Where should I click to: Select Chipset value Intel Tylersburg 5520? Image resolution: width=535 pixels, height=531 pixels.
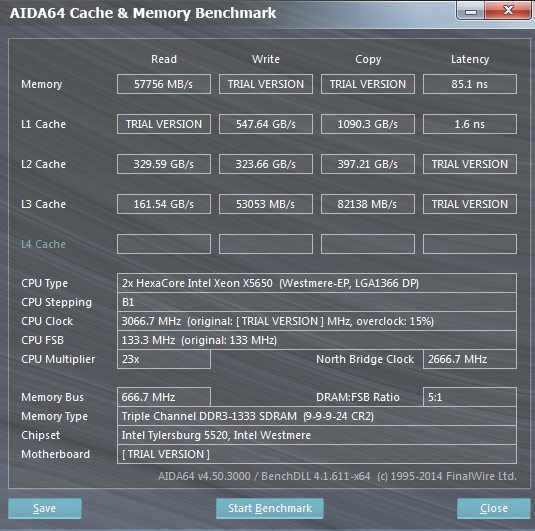pos(317,435)
